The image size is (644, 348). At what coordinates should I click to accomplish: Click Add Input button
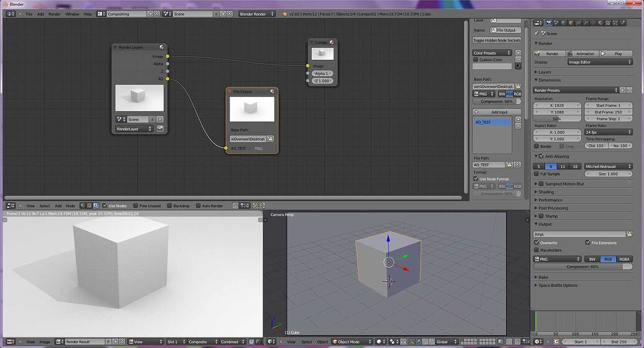497,112
